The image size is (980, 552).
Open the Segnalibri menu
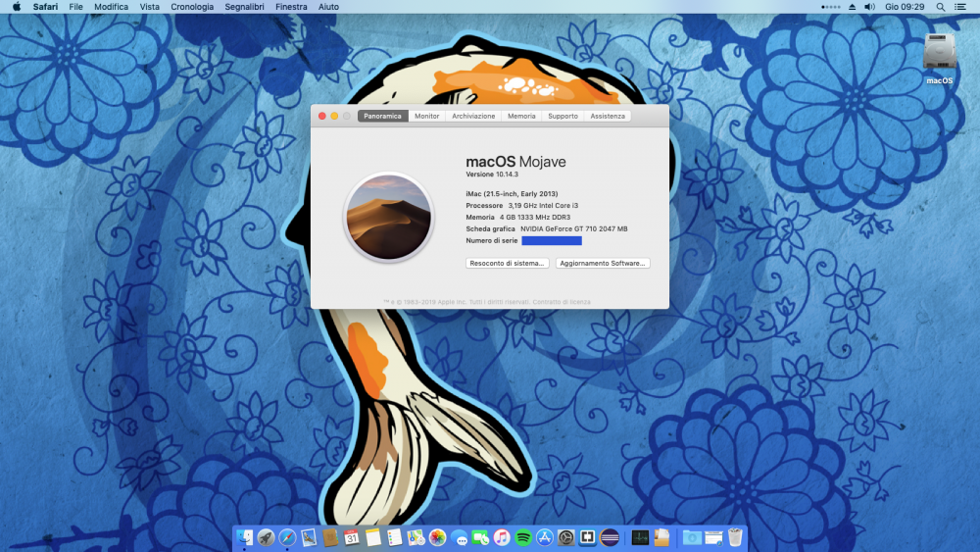244,7
